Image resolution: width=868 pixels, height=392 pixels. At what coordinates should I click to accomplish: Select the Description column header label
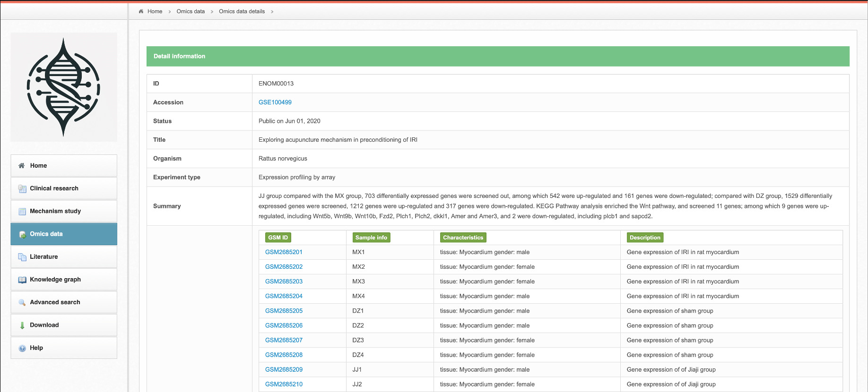pos(644,238)
